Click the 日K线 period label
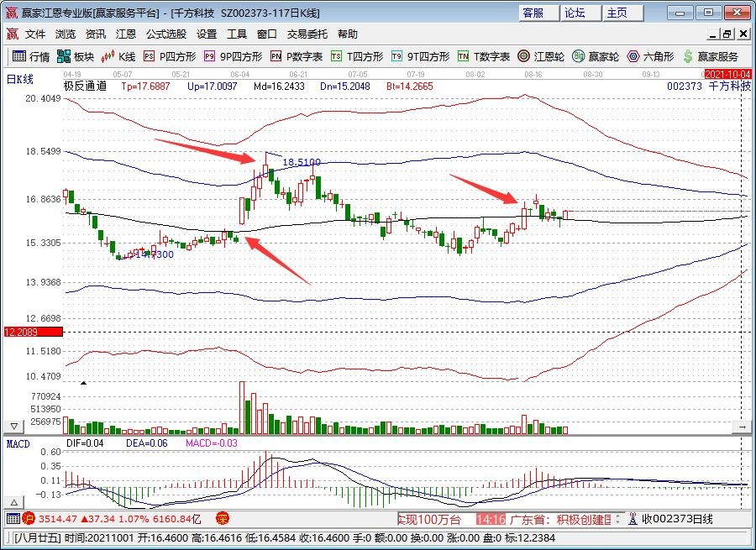756x550 pixels. click(20, 80)
